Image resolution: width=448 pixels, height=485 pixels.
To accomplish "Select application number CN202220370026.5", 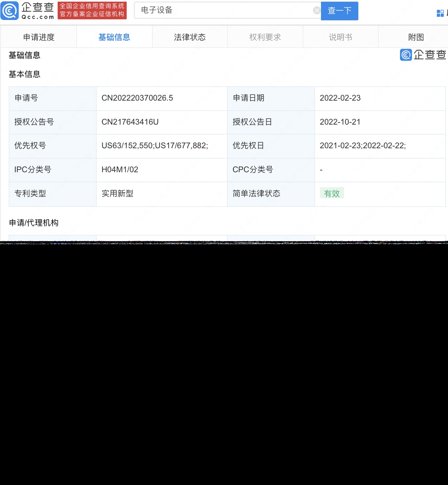I will [137, 98].
